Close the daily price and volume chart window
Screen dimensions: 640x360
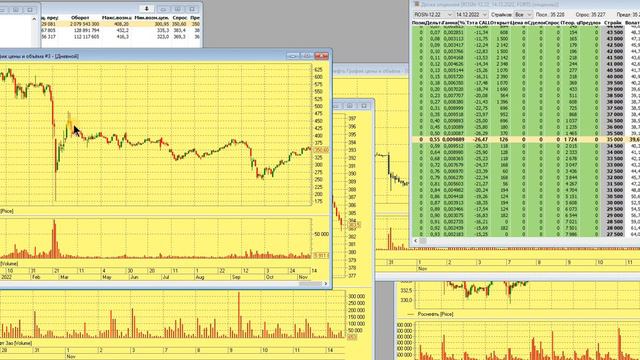(321, 56)
